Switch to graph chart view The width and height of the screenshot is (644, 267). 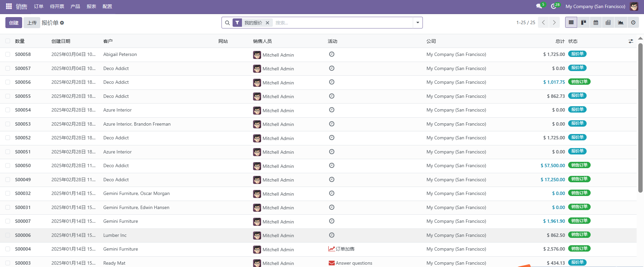[x=621, y=23]
